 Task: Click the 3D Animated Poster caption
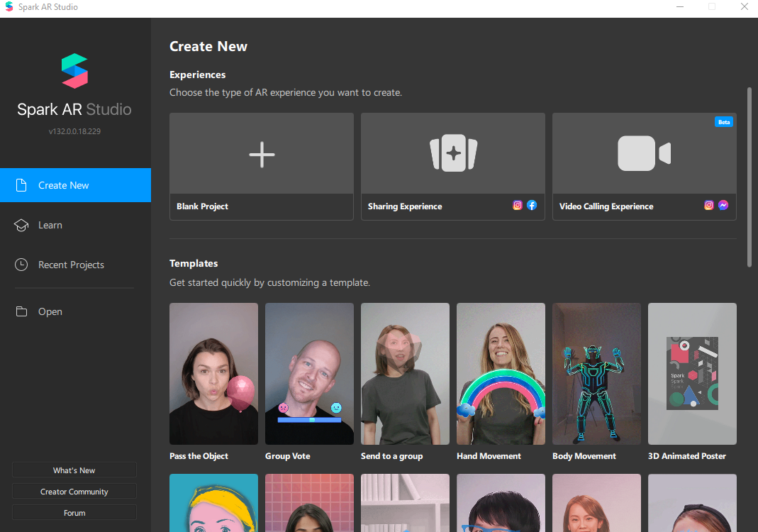tap(687, 456)
